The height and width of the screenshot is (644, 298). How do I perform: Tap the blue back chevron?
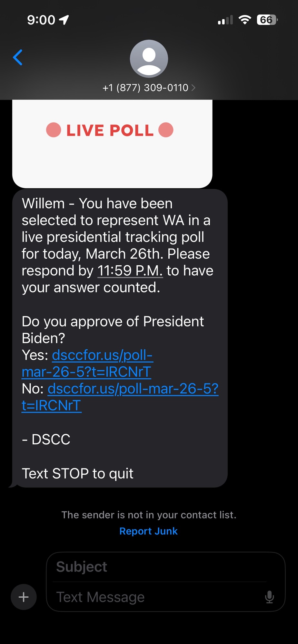18,57
